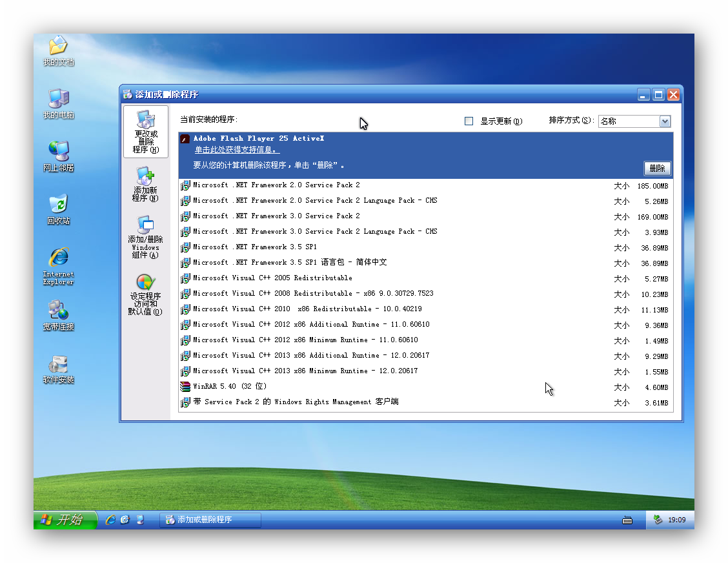Click the show desktop quick launch icon
The height and width of the screenshot is (563, 728).
[x=140, y=520]
